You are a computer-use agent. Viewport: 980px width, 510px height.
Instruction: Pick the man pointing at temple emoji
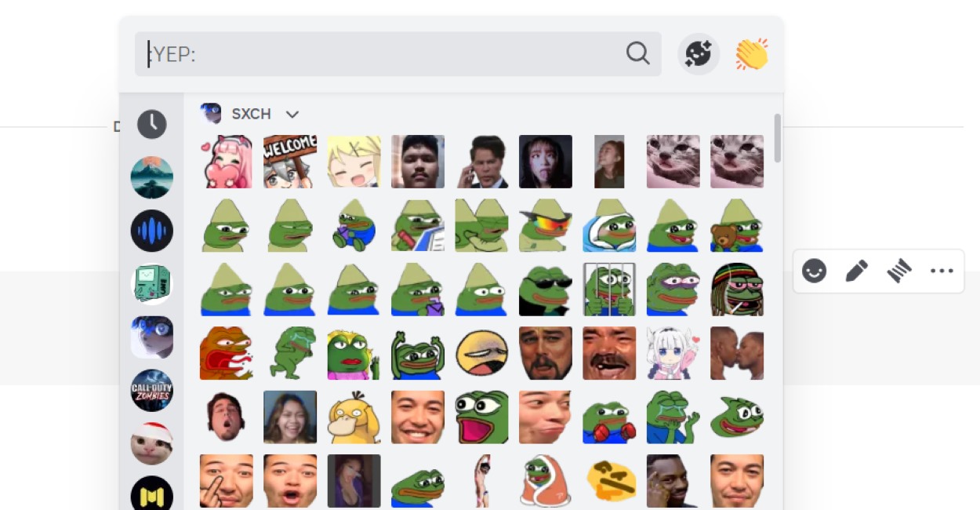click(673, 481)
